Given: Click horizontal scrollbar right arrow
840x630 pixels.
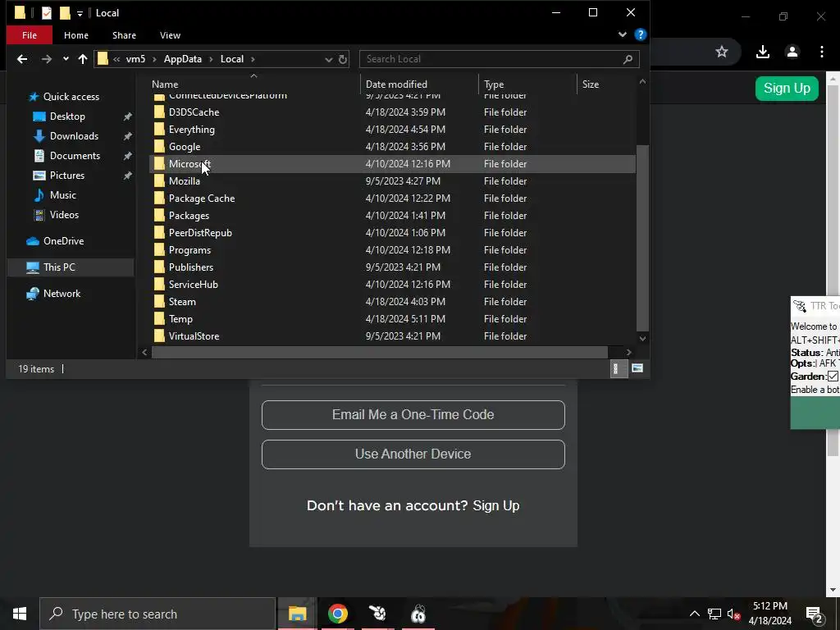Looking at the screenshot, I should tap(629, 352).
